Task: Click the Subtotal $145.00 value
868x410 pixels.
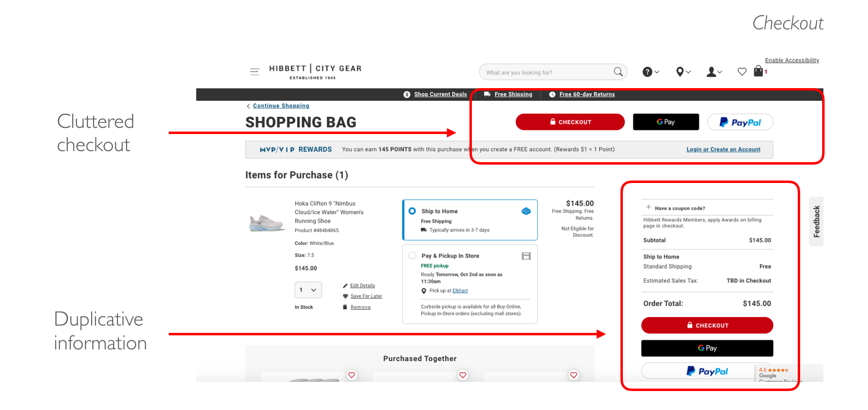Action: 760,240
